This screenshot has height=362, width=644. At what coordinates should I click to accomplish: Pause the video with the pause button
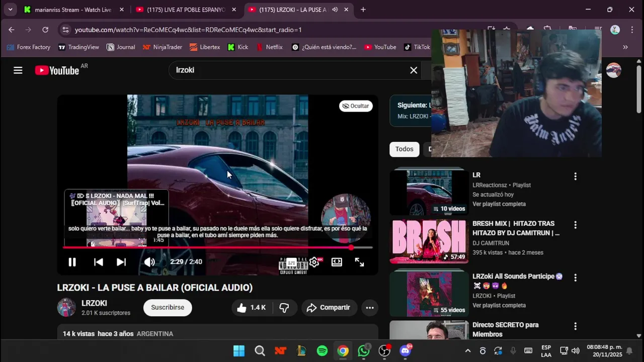coord(72,262)
